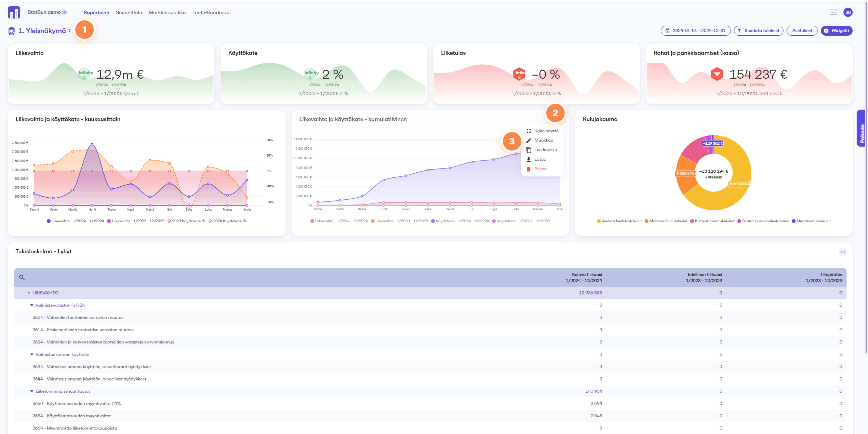The image size is (868, 434).
Task: Open the StatBun demo workspace dropdown
Action: tap(64, 12)
